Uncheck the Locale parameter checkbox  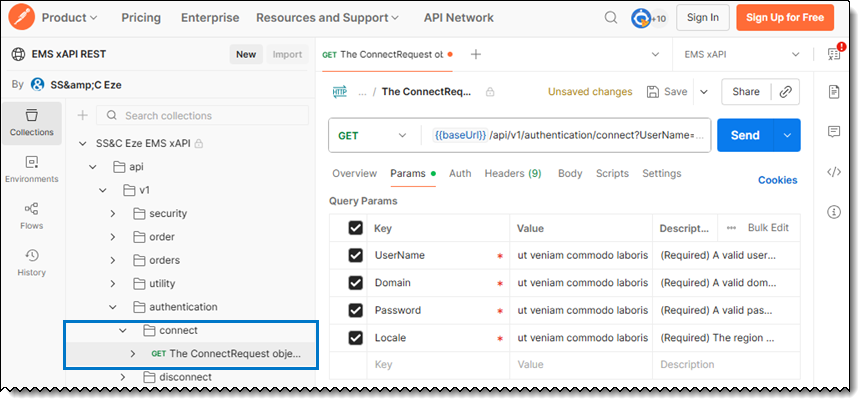(x=356, y=338)
